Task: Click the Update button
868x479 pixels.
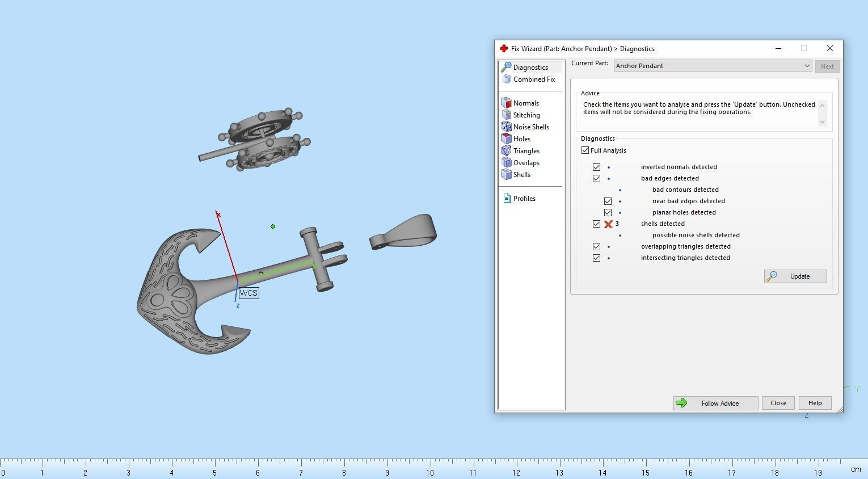Action: click(795, 276)
